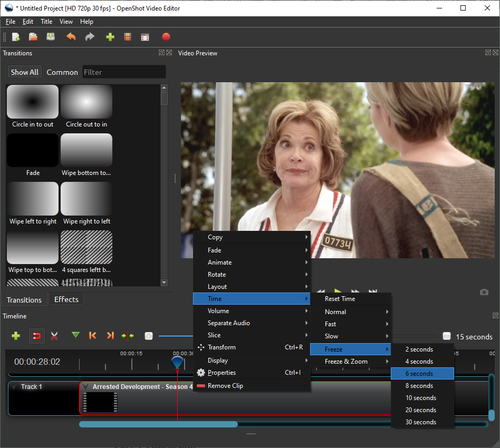Click the green Add Marker icon
Viewport: 500px width, 448px height.
pyautogui.click(x=75, y=335)
